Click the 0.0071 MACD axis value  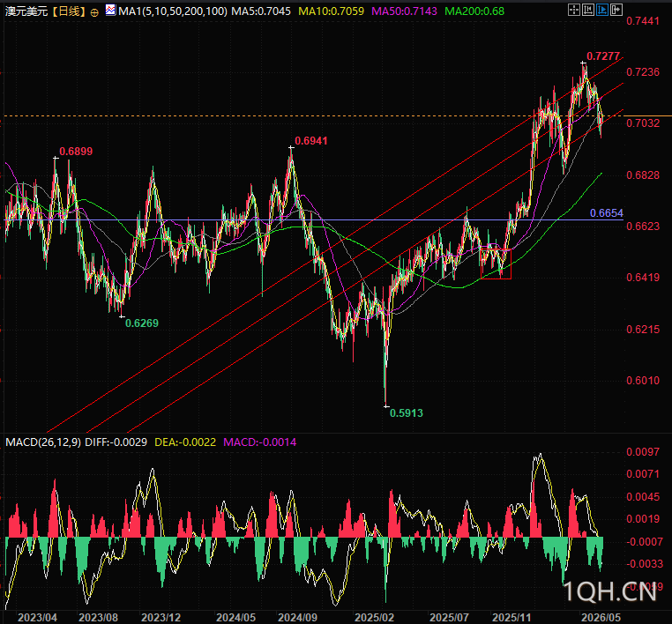[x=643, y=474]
